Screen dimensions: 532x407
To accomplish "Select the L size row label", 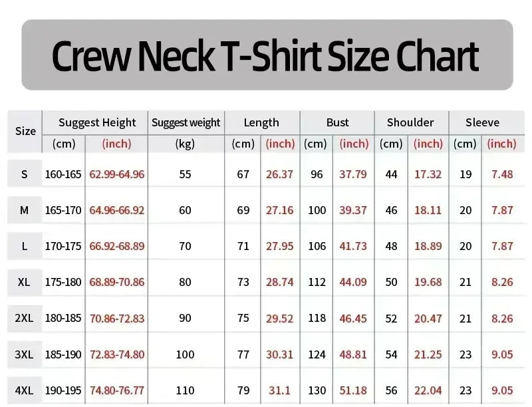I will pos(25,246).
